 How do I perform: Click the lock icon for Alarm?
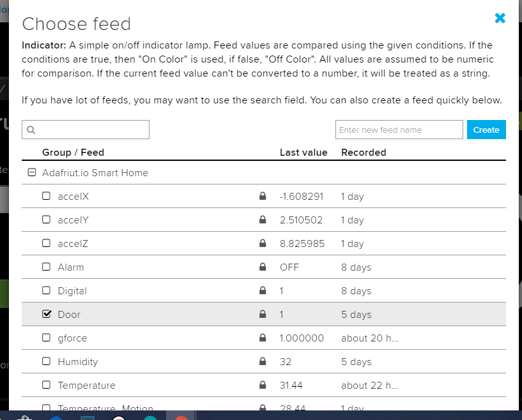[x=263, y=267]
